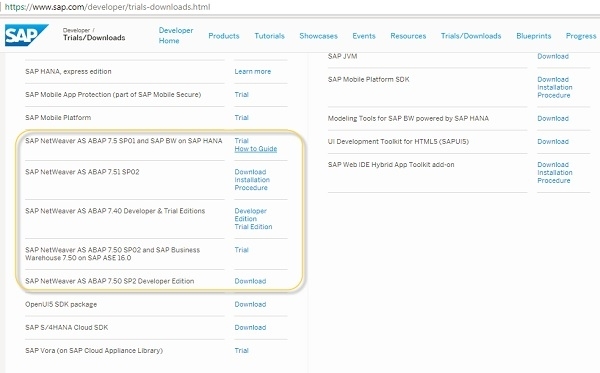Open the Events menu item
Viewport: 600px width, 373px height.
click(364, 36)
